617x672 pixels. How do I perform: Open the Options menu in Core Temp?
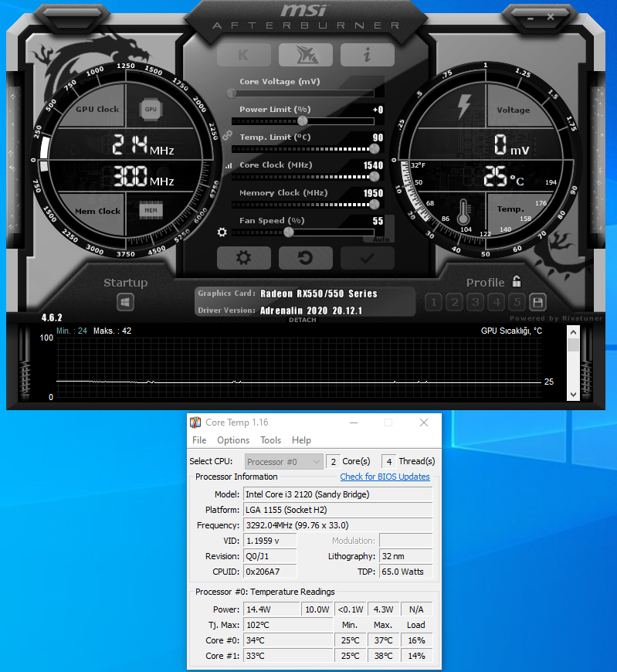click(233, 440)
